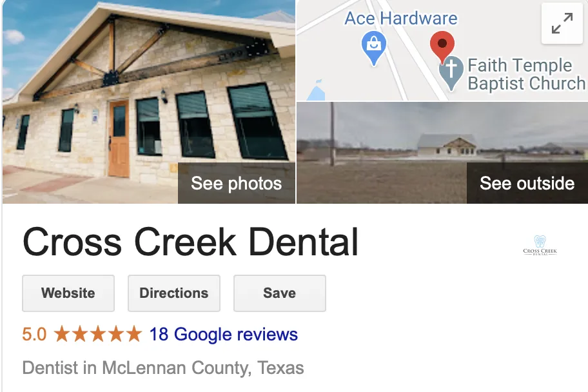
Task: Click the Ace Hardware map label
Action: (x=401, y=18)
